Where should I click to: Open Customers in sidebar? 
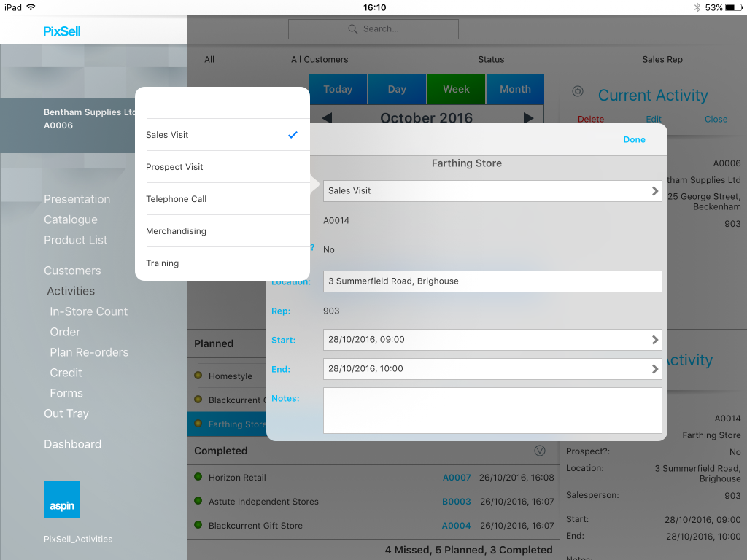tap(72, 271)
